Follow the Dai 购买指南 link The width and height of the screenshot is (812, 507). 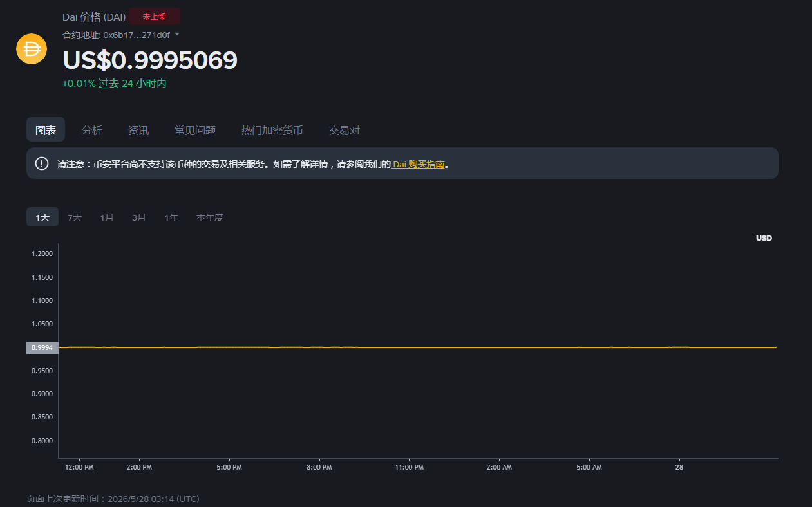click(x=419, y=164)
